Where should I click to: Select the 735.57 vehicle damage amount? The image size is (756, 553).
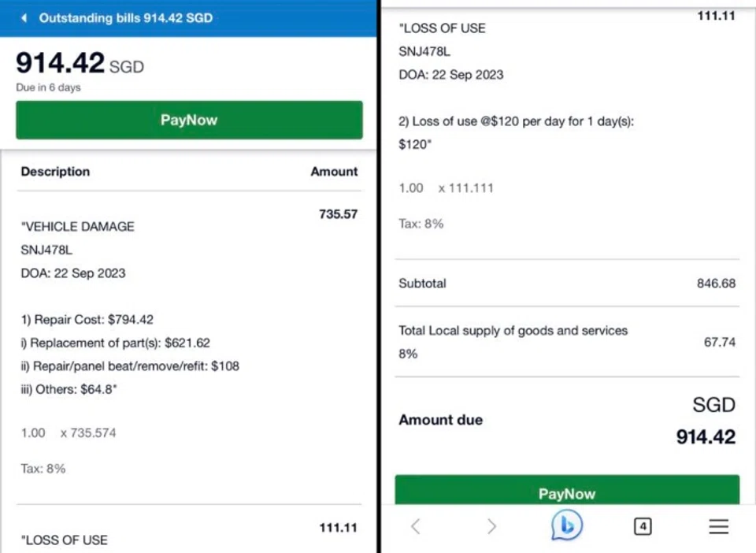338,214
